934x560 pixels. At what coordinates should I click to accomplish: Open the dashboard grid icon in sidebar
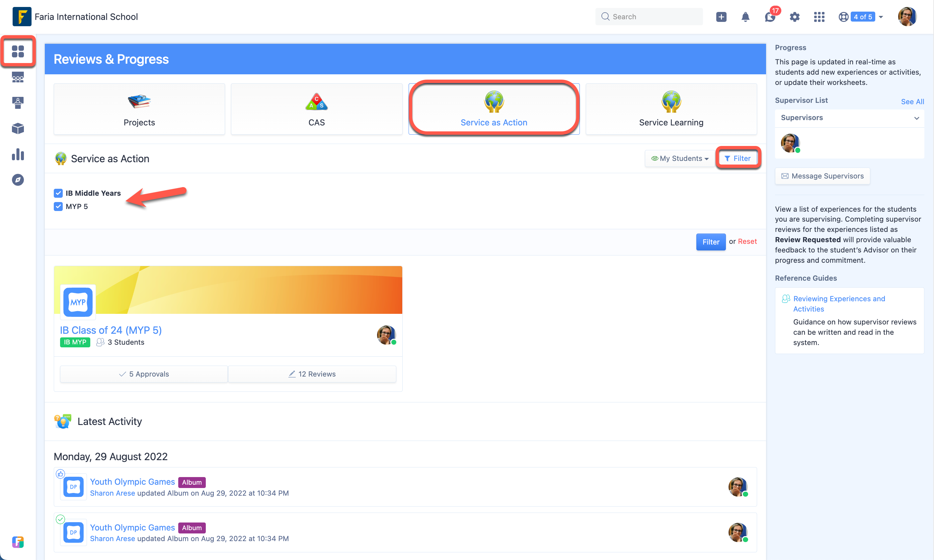18,51
